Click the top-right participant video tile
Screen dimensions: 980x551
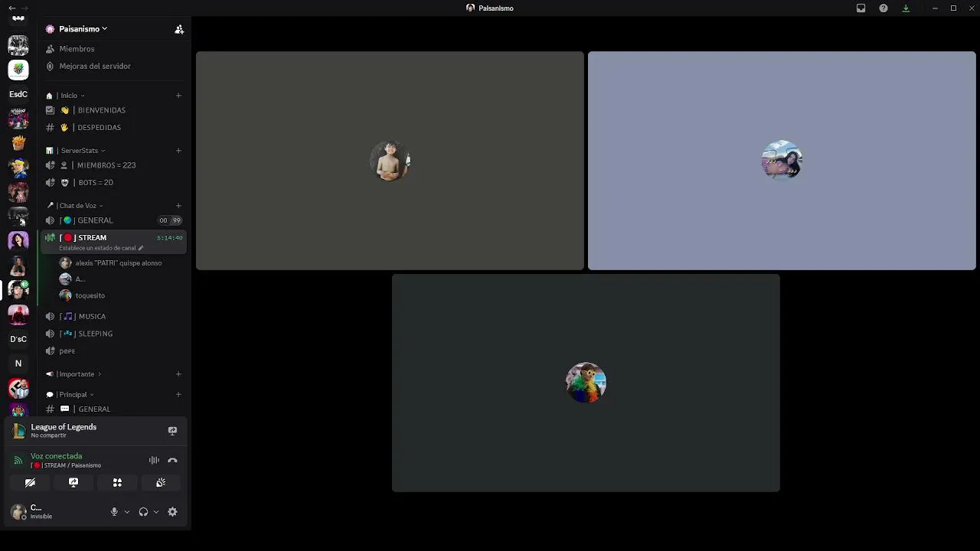(782, 161)
